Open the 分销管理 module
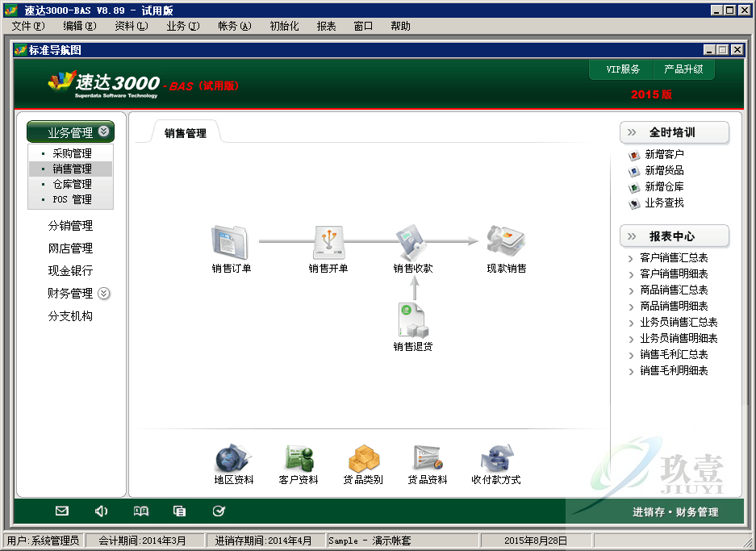 (70, 225)
